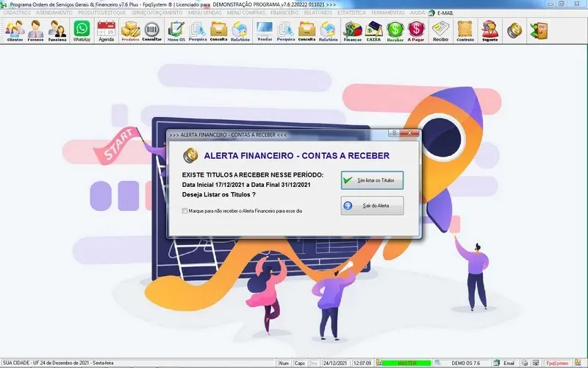Select the Receber green dollar icon

point(395,30)
